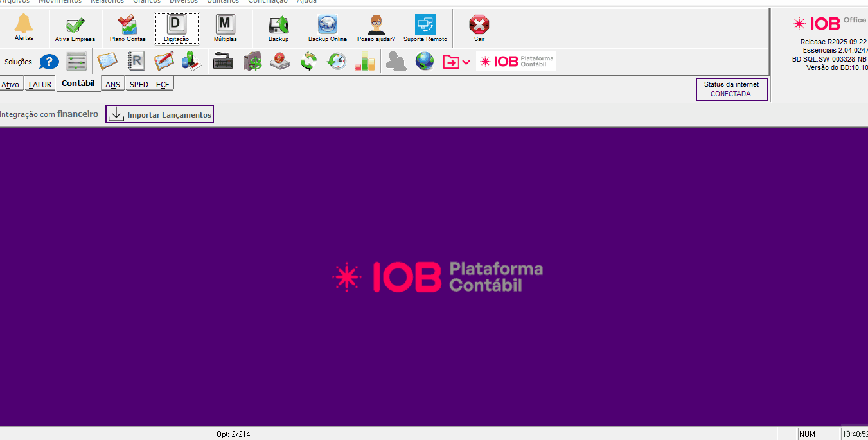
Task: Expand the pink folder dropdown arrow
Action: pos(466,62)
